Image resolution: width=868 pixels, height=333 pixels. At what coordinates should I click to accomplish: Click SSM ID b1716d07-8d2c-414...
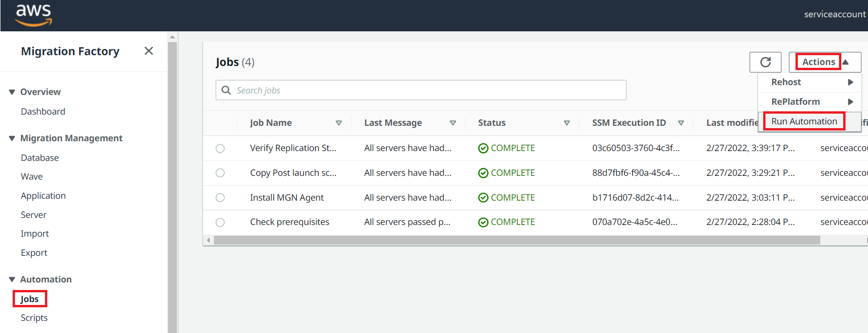pyautogui.click(x=635, y=198)
